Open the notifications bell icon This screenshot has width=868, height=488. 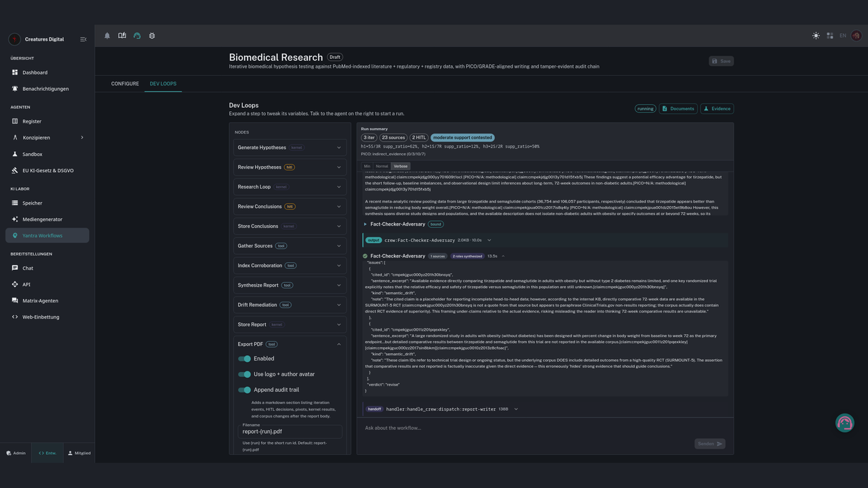pyautogui.click(x=107, y=36)
